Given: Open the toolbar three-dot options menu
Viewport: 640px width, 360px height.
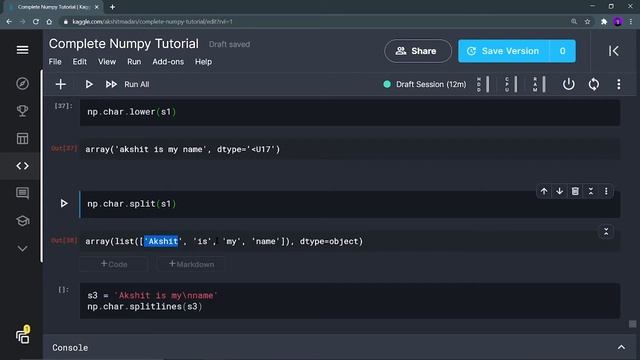Looking at the screenshot, I should [619, 84].
